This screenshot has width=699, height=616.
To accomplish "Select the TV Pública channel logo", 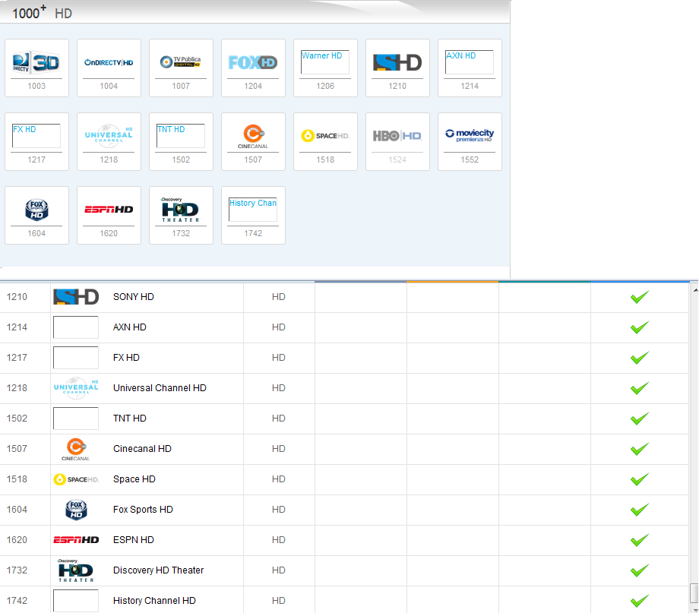I will pyautogui.click(x=180, y=62).
